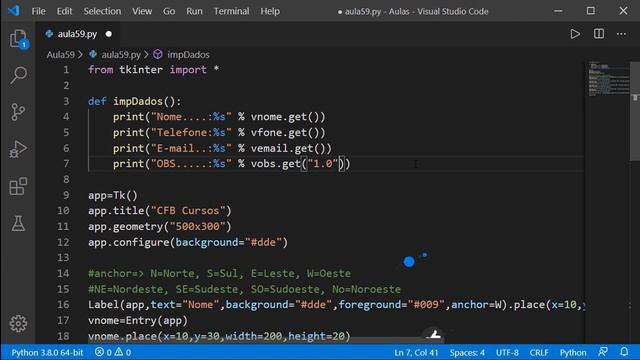
Task: Click Python language mode in status bar
Action: (573, 352)
